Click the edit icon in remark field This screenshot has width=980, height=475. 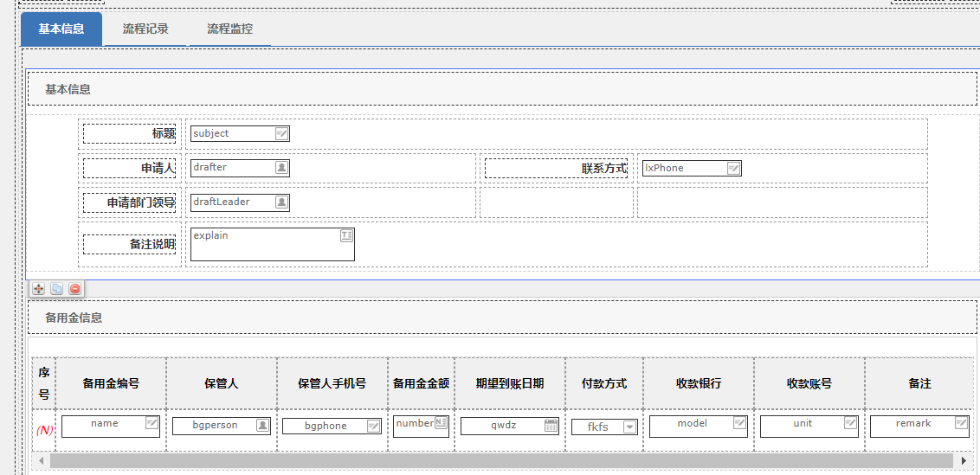961,423
